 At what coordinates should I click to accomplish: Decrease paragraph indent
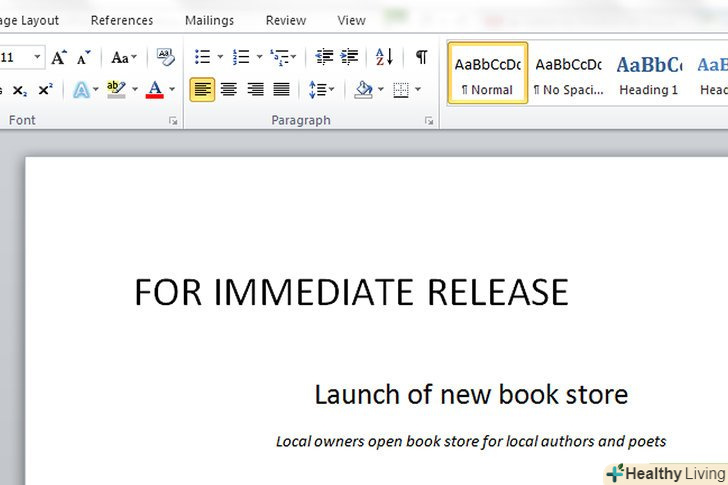(x=324, y=58)
